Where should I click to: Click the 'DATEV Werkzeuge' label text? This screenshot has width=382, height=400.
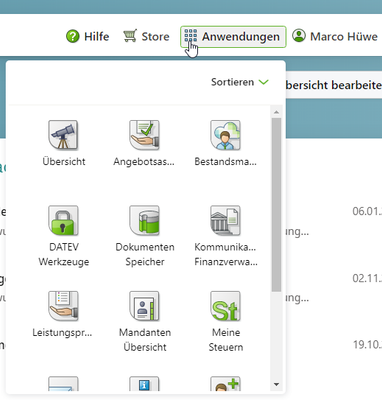coord(64,254)
